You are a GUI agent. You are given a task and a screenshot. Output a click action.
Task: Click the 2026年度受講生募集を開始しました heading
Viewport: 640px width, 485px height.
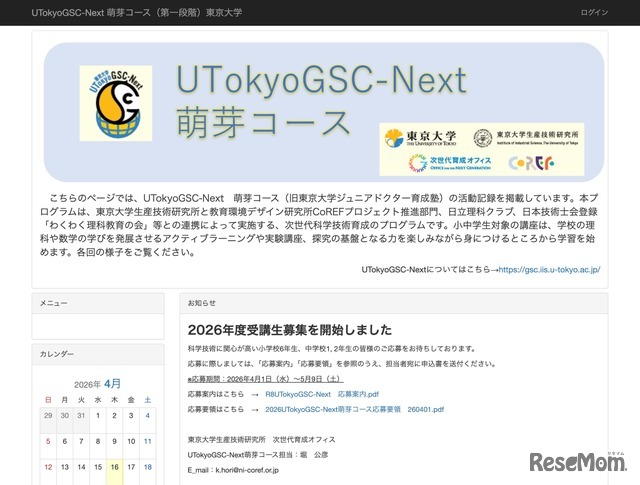[290, 330]
